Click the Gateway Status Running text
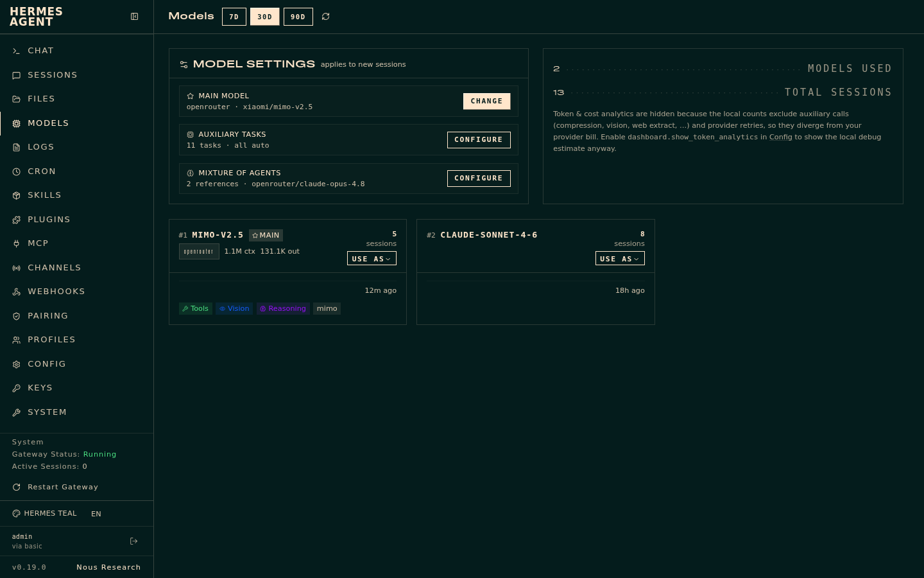This screenshot has width=924, height=578. pyautogui.click(x=64, y=454)
